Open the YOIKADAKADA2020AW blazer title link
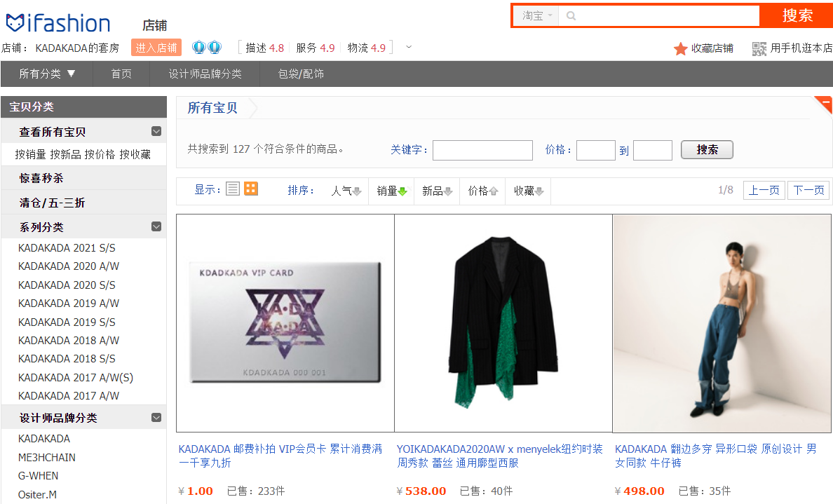The height and width of the screenshot is (504, 833). [x=500, y=456]
